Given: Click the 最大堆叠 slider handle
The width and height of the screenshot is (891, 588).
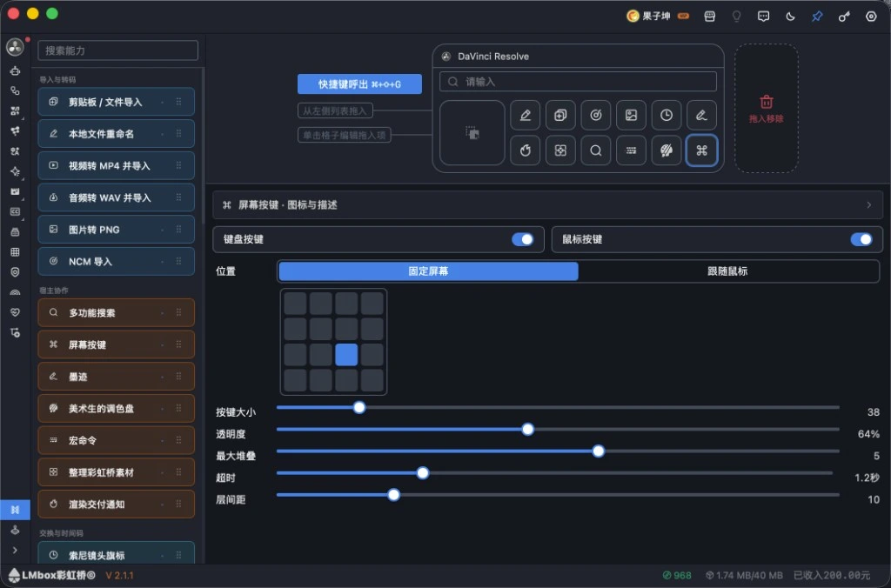Looking at the screenshot, I should coord(598,451).
